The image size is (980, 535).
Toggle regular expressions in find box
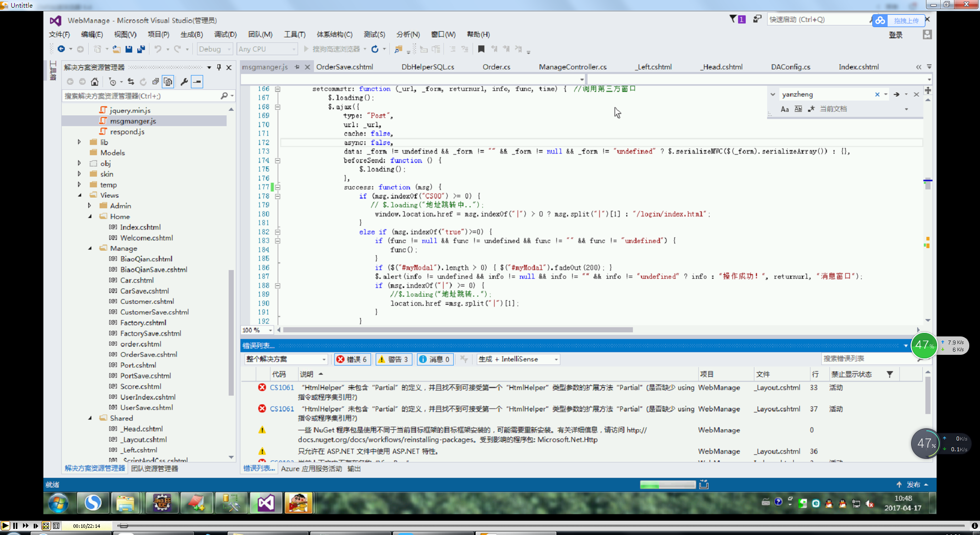click(x=812, y=109)
